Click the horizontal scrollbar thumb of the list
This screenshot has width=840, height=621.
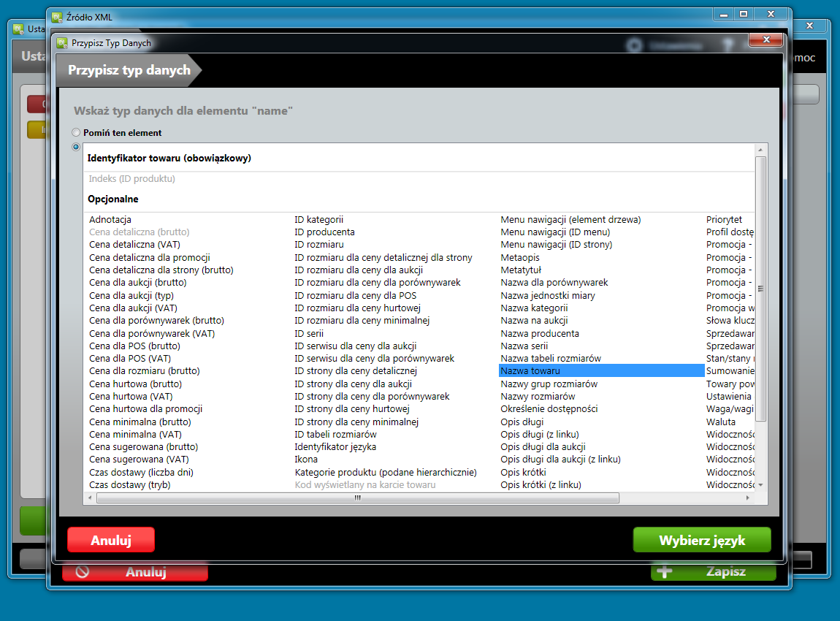click(357, 498)
